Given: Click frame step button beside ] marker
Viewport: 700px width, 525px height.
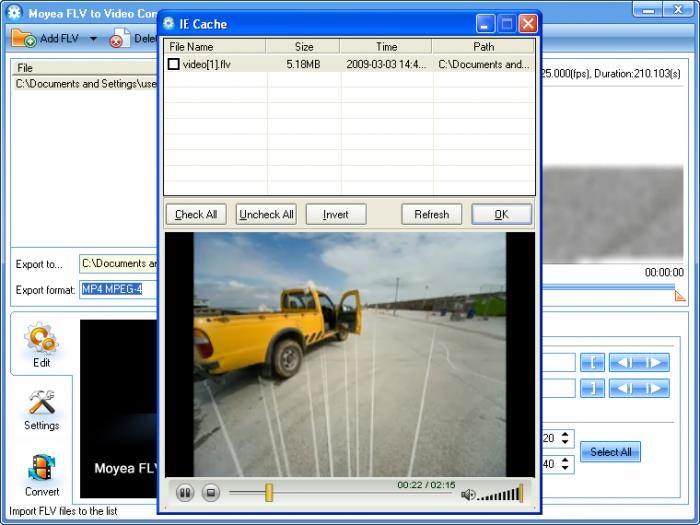Looking at the screenshot, I should tap(639, 388).
